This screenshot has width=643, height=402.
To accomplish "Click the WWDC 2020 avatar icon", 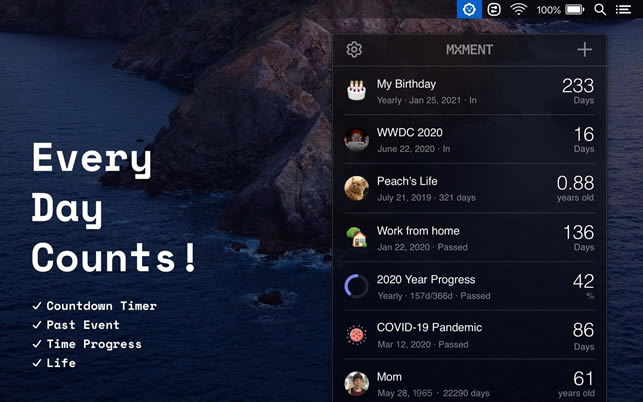I will coord(356,139).
